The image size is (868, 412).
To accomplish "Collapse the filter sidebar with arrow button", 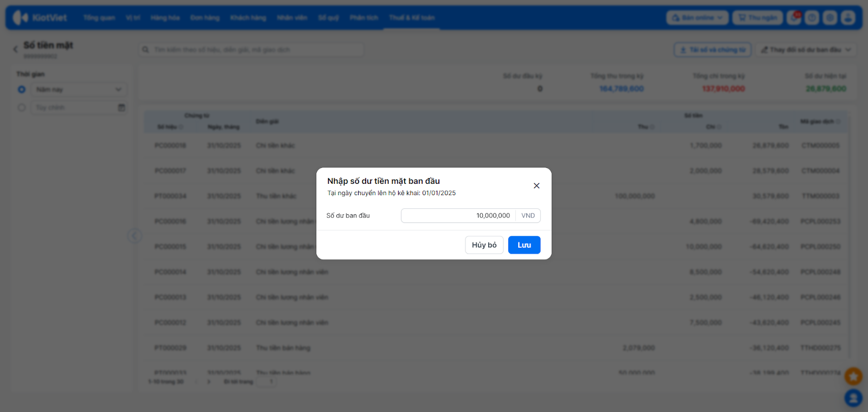I will pyautogui.click(x=135, y=236).
